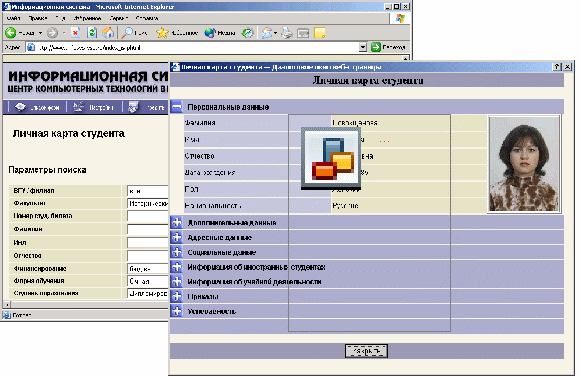This screenshot has height=377, width=581.
Task: Collapse the Персональные данные section
Action: coord(177,107)
